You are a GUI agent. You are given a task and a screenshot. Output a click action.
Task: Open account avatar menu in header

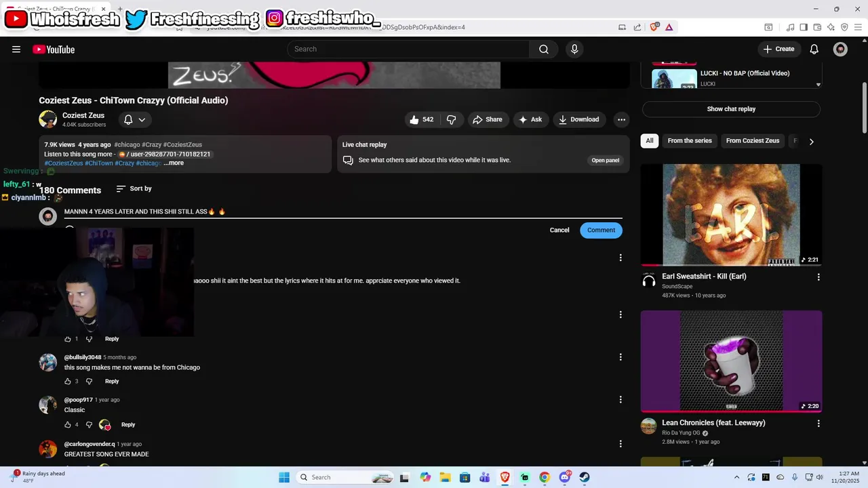pyautogui.click(x=840, y=49)
